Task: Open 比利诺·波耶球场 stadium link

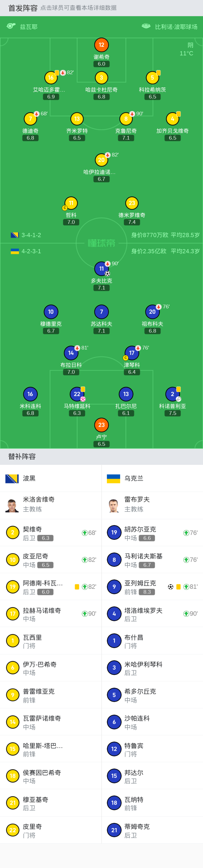Action: [176, 26]
